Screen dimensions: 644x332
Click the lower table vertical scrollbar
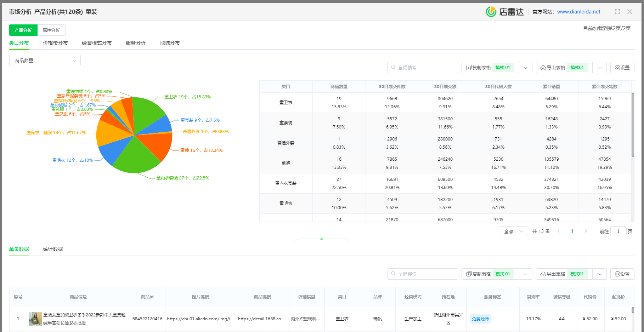(633, 310)
